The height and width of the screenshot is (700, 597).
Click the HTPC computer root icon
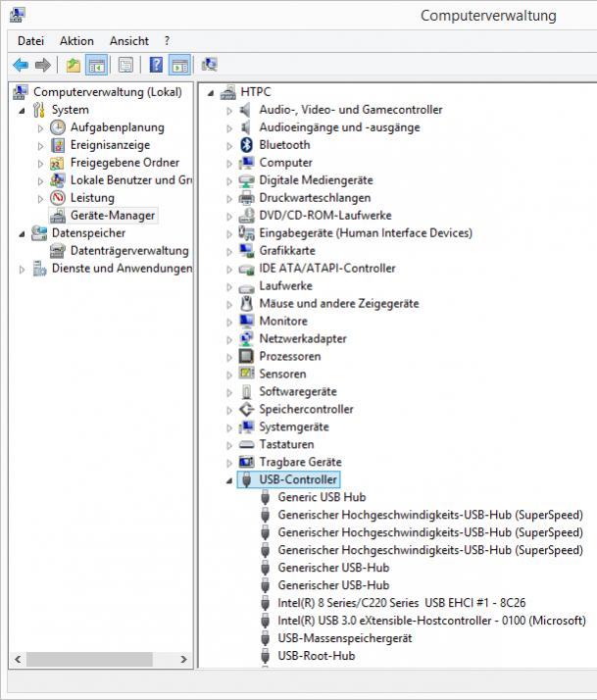click(x=227, y=92)
